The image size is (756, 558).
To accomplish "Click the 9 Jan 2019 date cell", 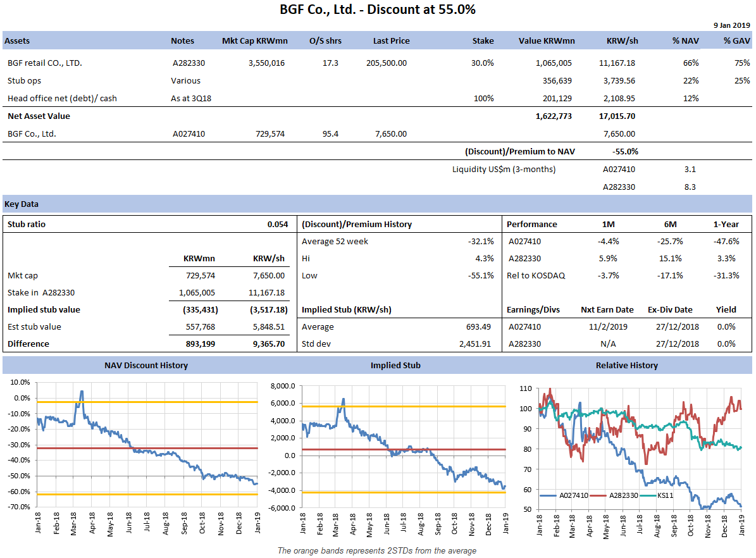I will click(731, 25).
